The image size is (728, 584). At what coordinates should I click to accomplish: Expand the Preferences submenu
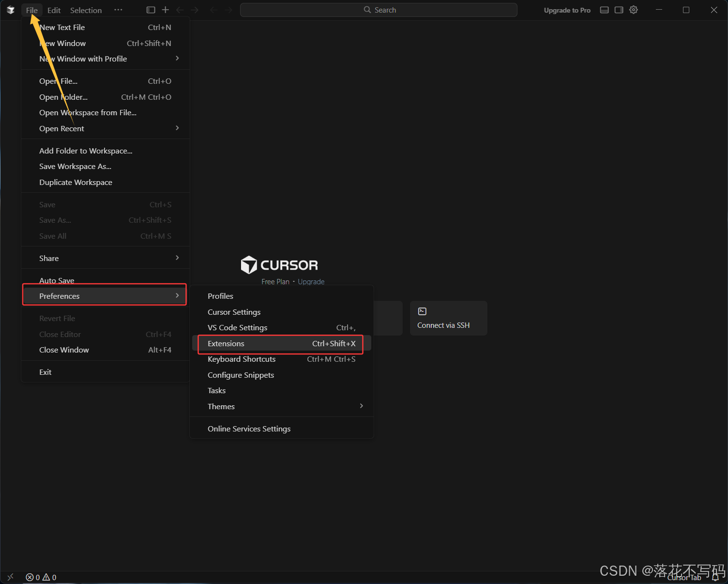tap(106, 296)
